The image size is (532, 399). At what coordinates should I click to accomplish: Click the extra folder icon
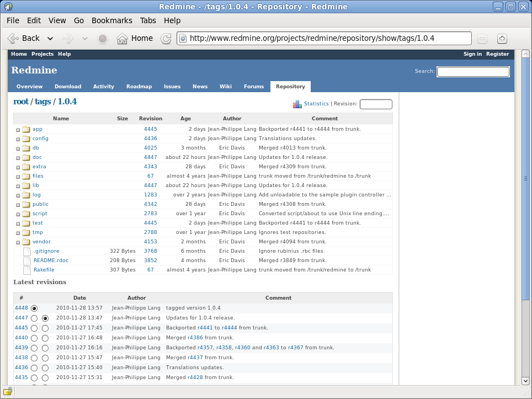click(x=26, y=167)
